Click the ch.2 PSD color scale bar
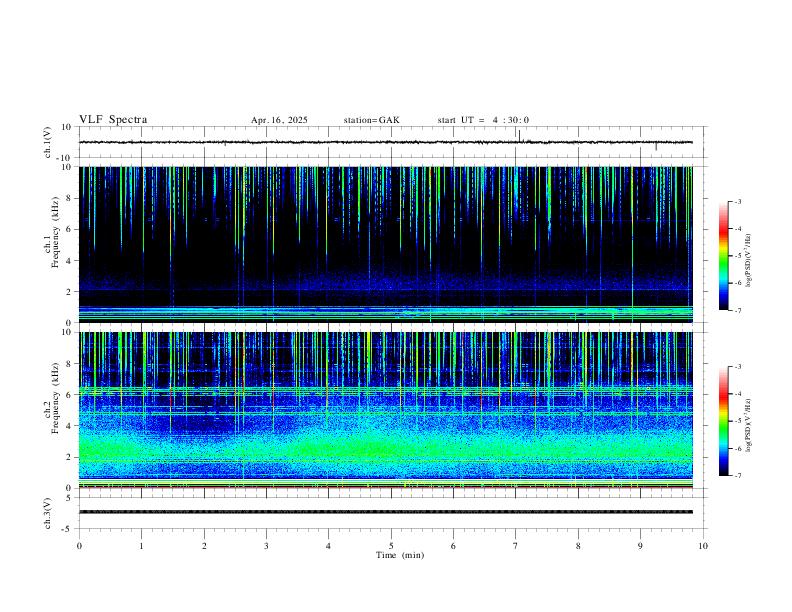This screenshot has width=792, height=612. [723, 421]
